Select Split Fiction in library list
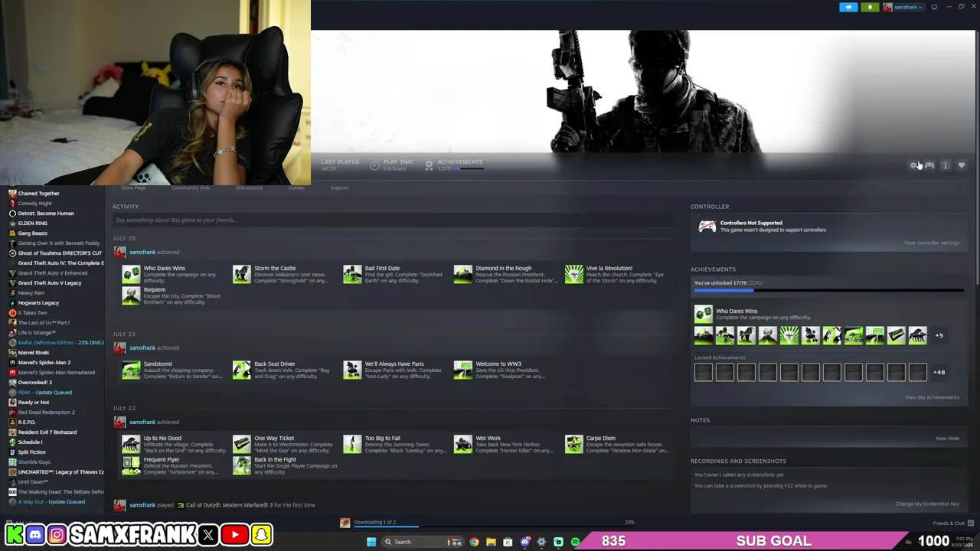980x551 pixels. click(x=34, y=452)
